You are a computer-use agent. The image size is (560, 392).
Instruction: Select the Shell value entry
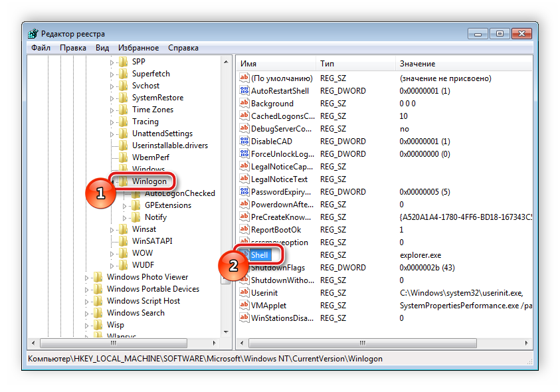[x=259, y=254]
